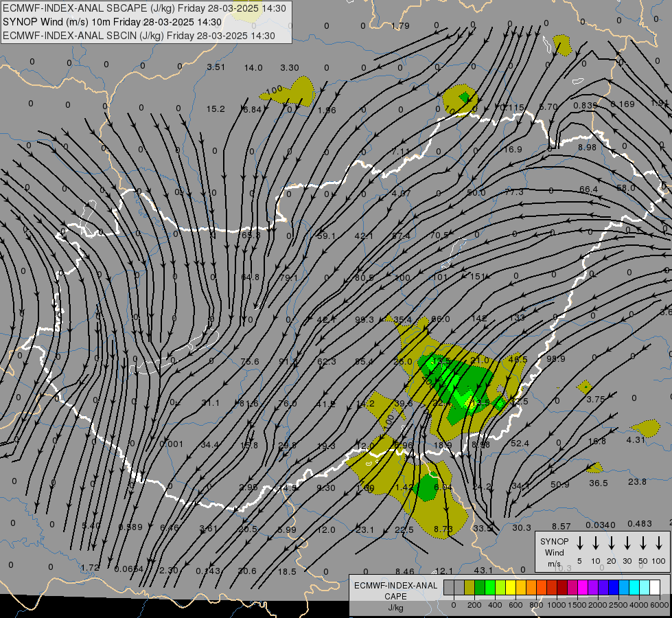The width and height of the screenshot is (672, 618).
Task: Click the 31.1 CAPE value on the map
Action: 211,402
